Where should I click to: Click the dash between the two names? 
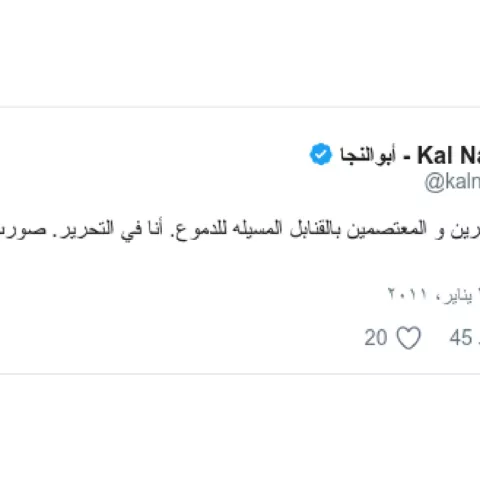tap(407, 157)
